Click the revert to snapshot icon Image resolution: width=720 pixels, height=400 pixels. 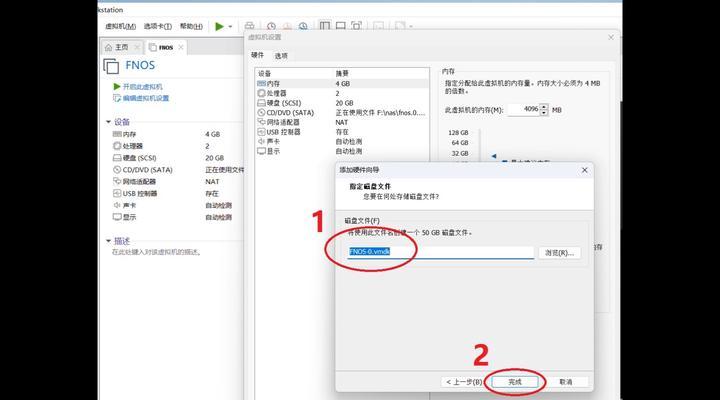[x=287, y=26]
